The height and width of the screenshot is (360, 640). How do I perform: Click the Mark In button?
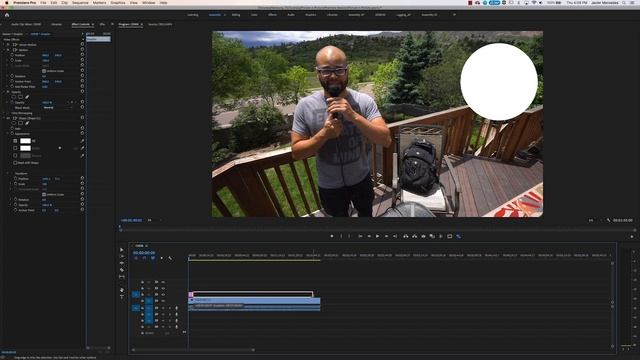click(x=341, y=236)
